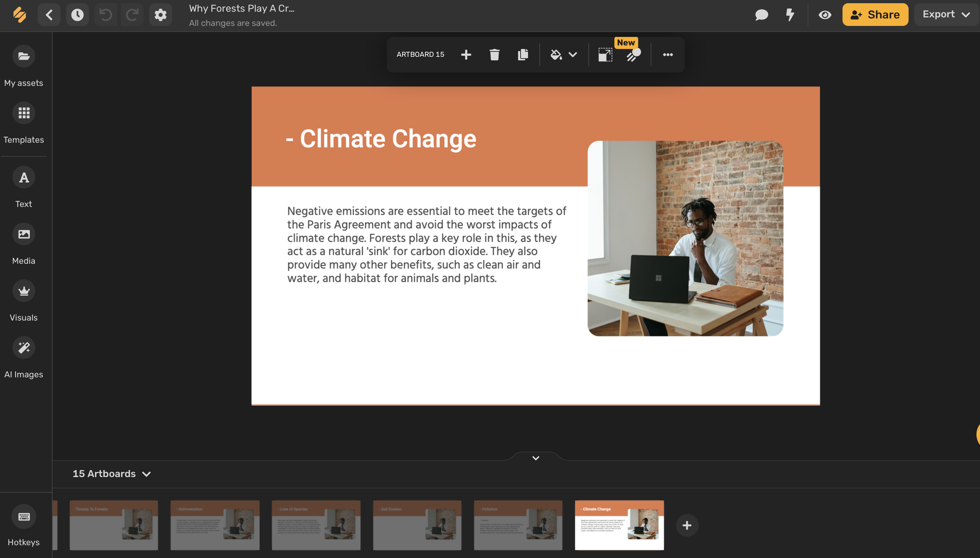The image size is (980, 558).
Task: Open the Text panel
Action: (x=23, y=177)
